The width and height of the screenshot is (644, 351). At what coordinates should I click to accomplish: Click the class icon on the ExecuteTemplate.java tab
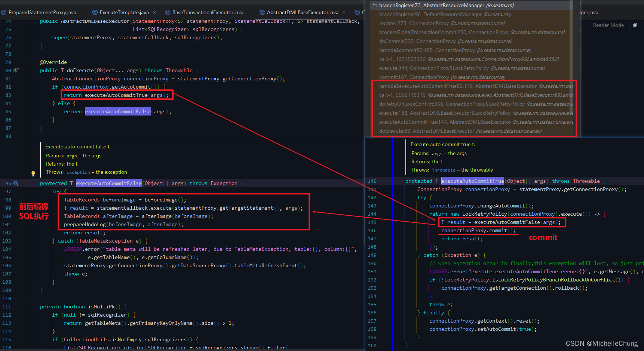[x=95, y=12]
